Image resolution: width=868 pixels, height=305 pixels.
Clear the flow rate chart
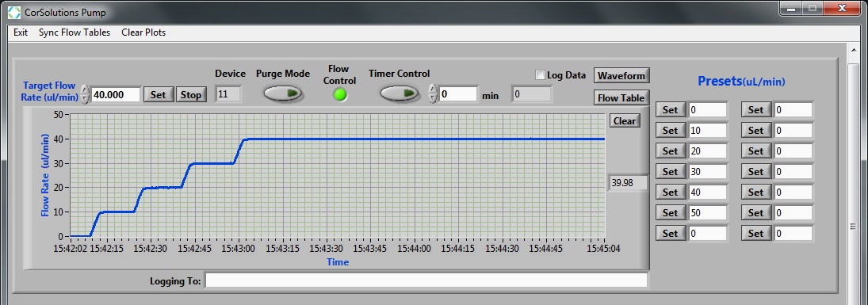coord(625,120)
